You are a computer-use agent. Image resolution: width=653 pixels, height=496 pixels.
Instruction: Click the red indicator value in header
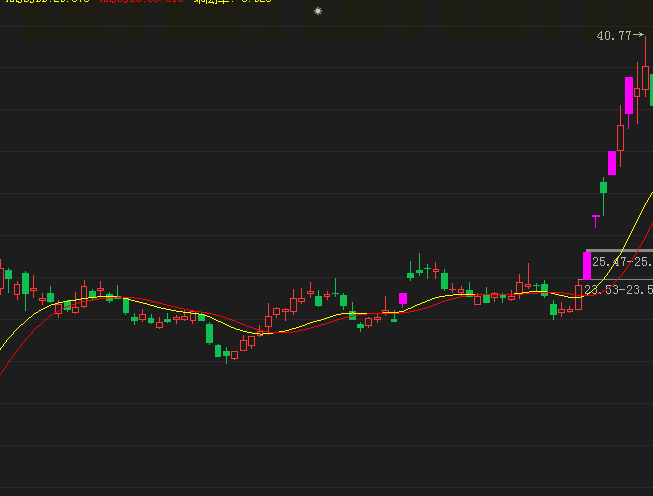[x=140, y=2]
